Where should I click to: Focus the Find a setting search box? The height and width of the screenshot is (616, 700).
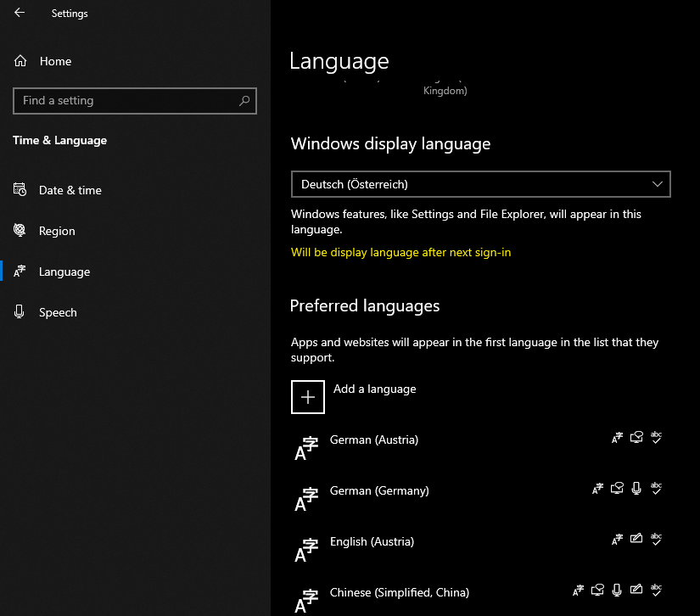135,101
